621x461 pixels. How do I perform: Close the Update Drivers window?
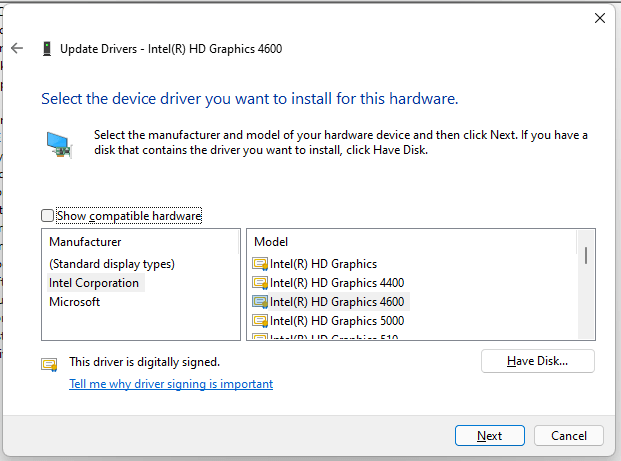pyautogui.click(x=600, y=18)
